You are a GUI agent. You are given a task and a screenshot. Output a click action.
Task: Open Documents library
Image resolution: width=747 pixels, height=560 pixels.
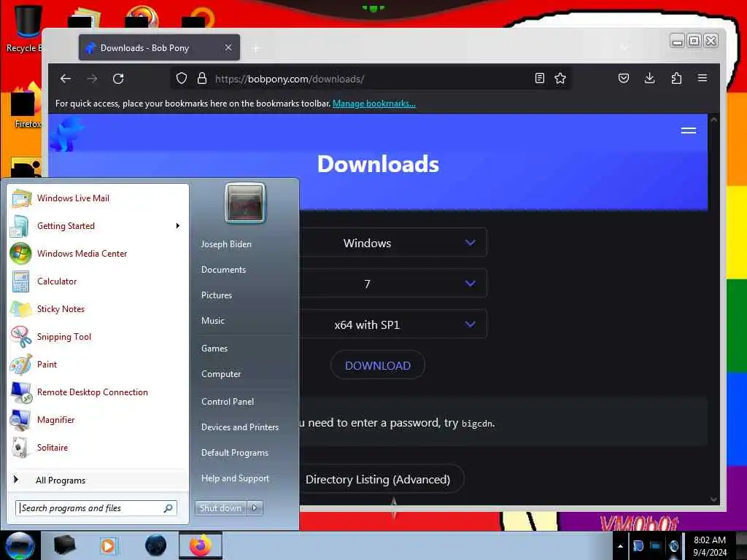[223, 270]
